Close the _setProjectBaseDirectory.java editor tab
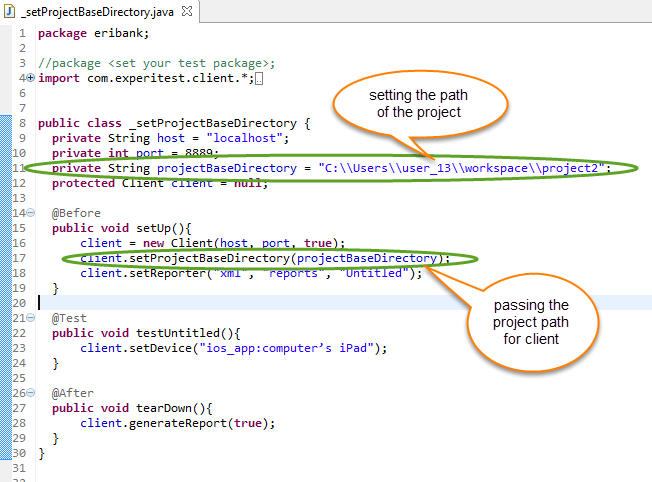Screen dimensions: 652x482 [x=187, y=9]
